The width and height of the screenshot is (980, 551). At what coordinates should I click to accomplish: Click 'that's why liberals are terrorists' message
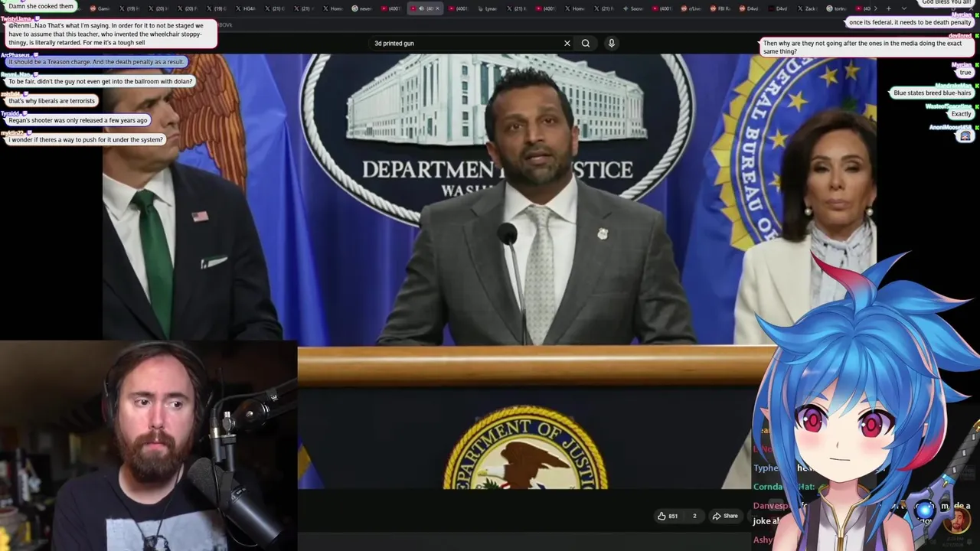coord(51,101)
